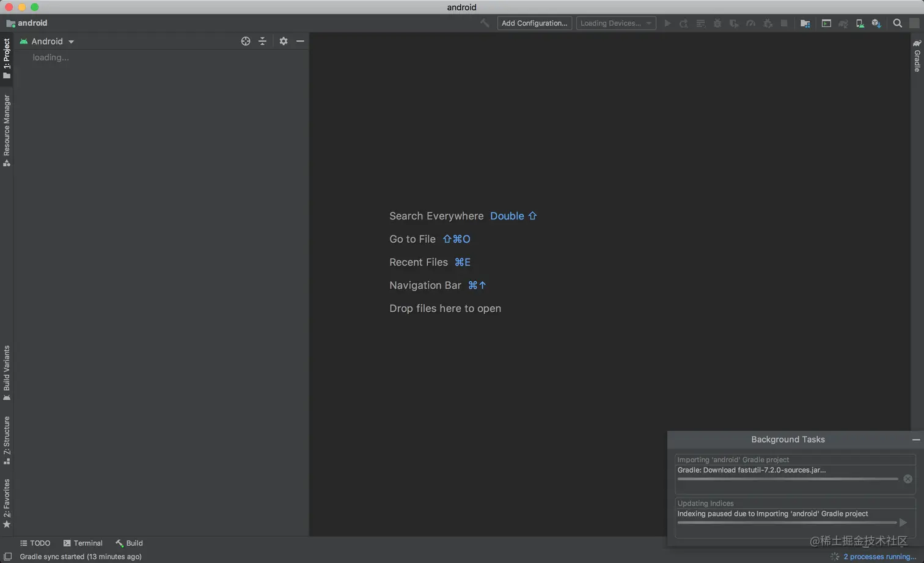Click the Profile app gauge icon
The image size is (924, 563).
(751, 23)
